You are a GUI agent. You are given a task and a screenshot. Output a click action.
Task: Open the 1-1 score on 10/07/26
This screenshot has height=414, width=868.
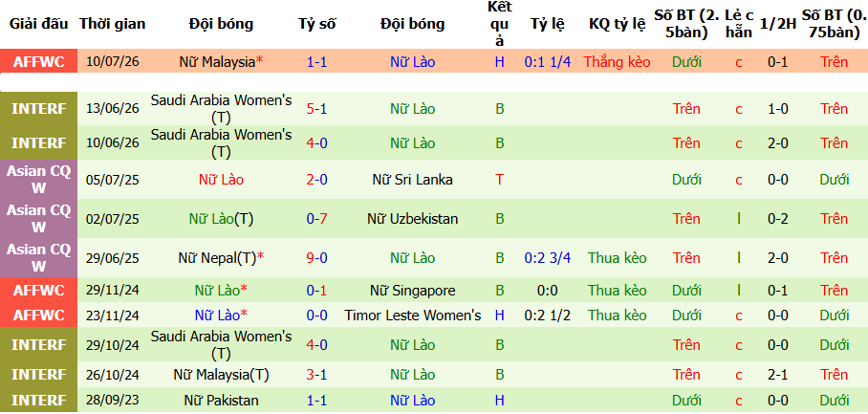[316, 62]
